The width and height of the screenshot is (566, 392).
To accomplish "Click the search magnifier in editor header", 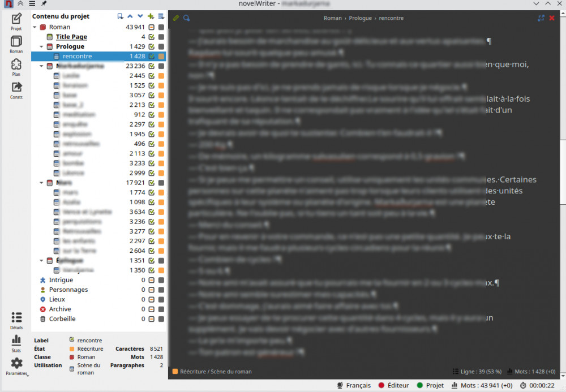I will 186,18.
